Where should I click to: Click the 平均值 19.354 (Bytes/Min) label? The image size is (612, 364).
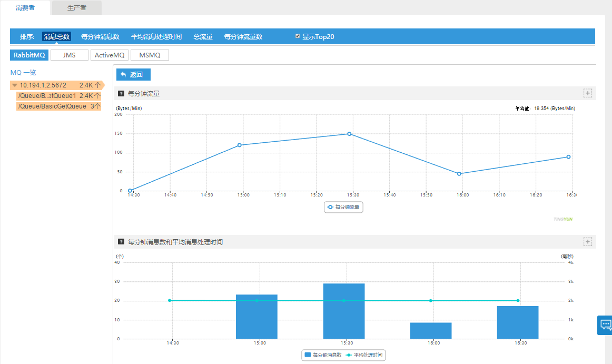click(x=545, y=109)
